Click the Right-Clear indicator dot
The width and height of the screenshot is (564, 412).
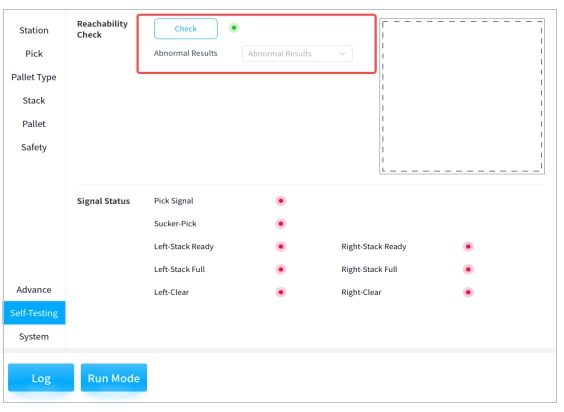(x=468, y=292)
